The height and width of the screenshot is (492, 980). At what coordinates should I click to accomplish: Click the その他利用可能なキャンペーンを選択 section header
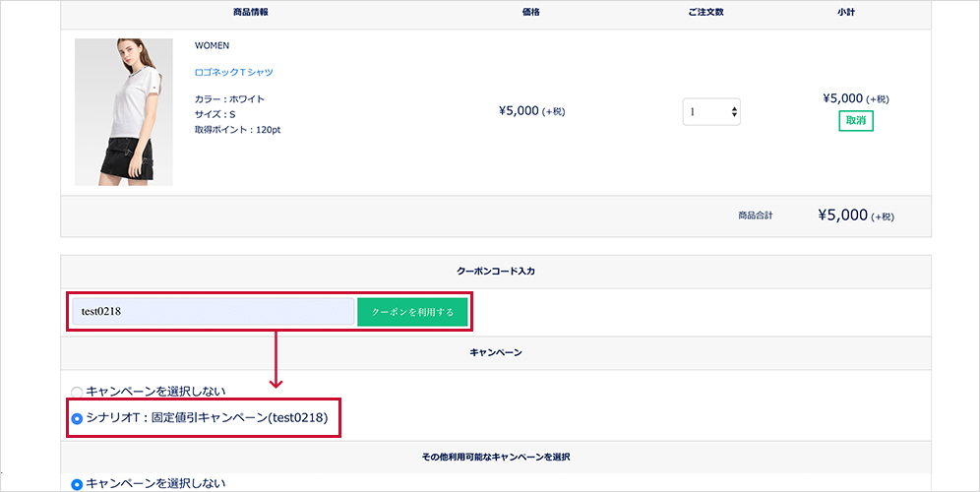click(495, 457)
